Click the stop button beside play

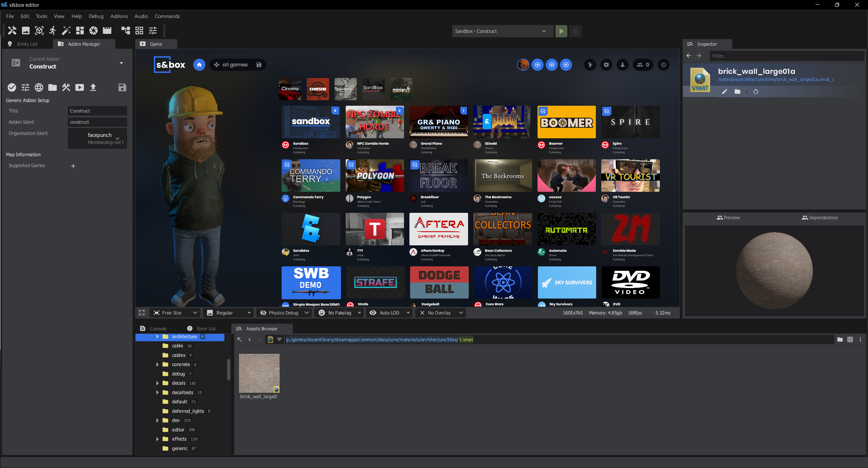pos(575,31)
